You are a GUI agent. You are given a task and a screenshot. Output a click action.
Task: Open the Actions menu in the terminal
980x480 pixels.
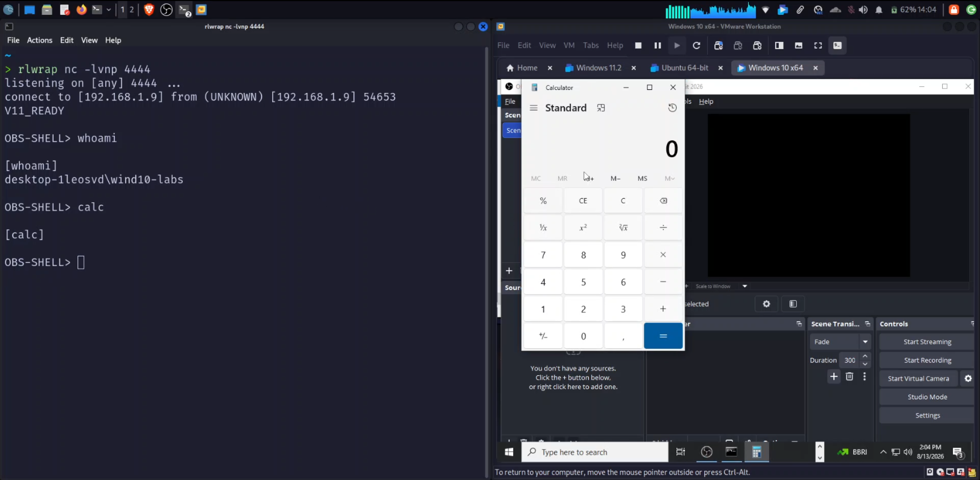[39, 40]
